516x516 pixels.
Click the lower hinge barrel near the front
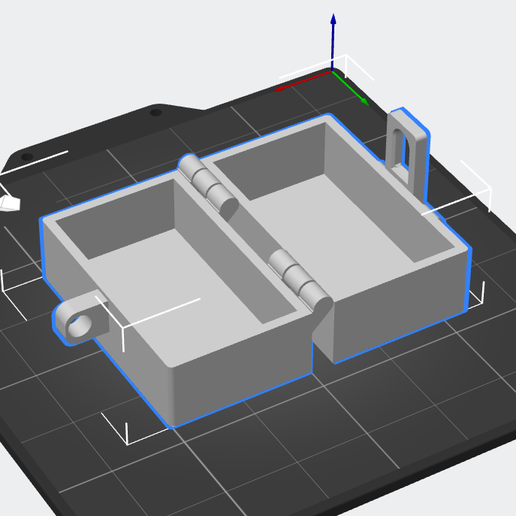(300, 282)
